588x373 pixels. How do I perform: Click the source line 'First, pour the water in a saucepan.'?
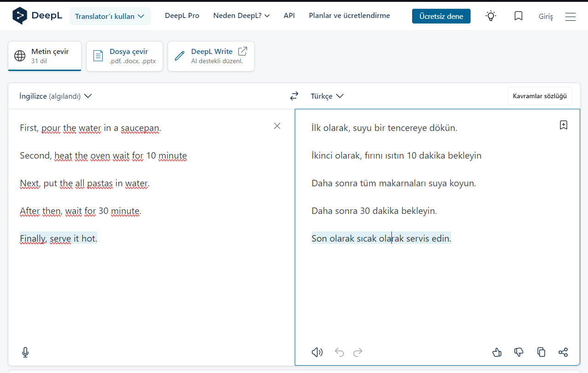pos(90,128)
